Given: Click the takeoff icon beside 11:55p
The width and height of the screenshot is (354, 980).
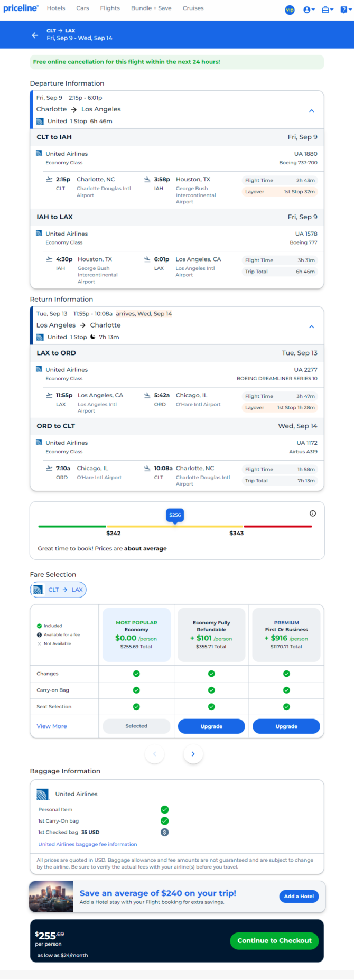Looking at the screenshot, I should tap(49, 395).
